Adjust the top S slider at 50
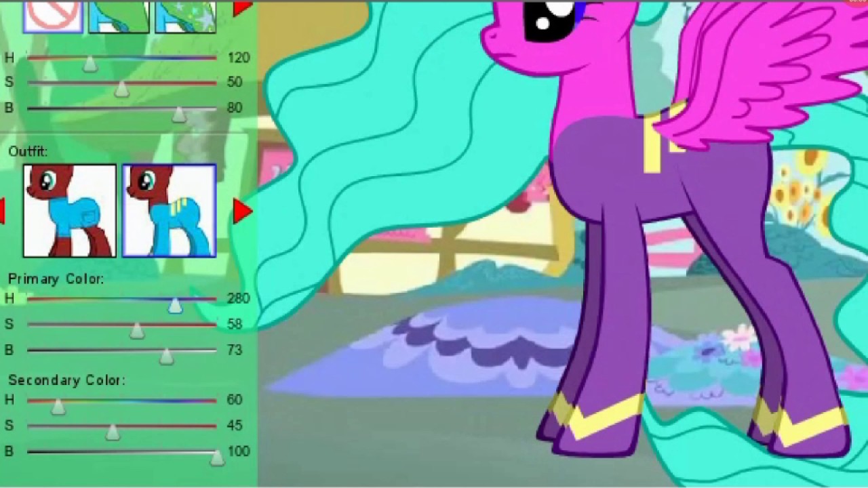Image resolution: width=868 pixels, height=488 pixels. pyautogui.click(x=121, y=89)
